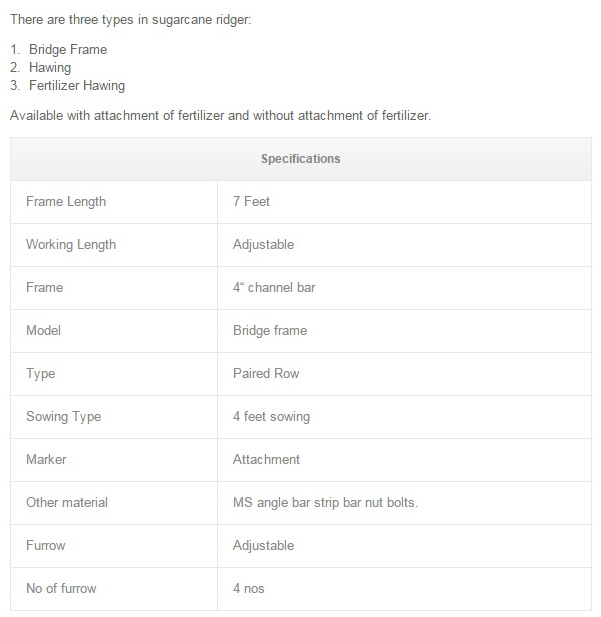Click the 'Attachment' value cell
The width and height of the screenshot is (601, 617).
tap(266, 459)
